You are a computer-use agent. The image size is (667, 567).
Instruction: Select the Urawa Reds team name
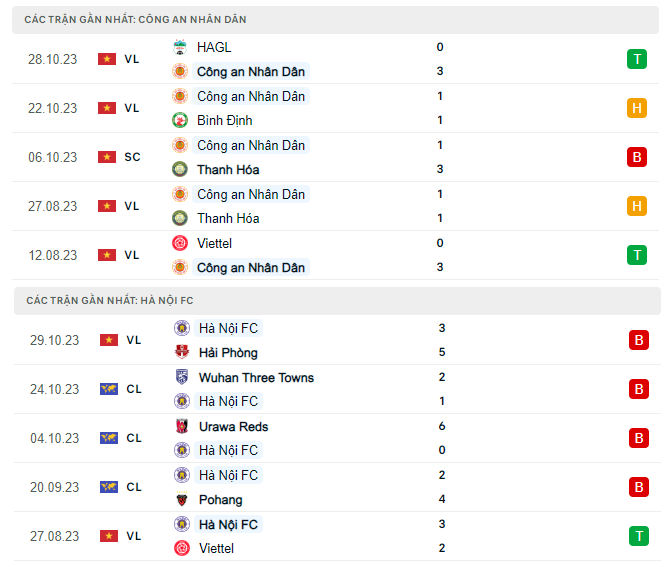tap(233, 427)
